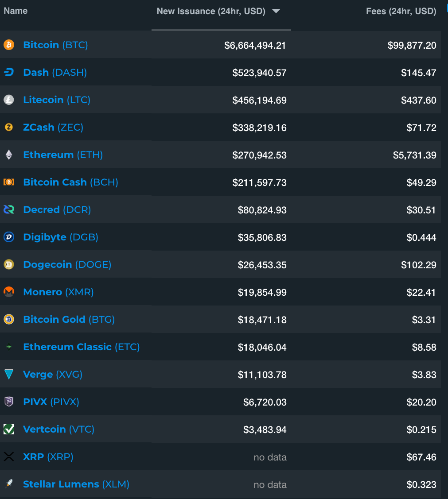
Task: Click the PIVX shield icon
Action: click(x=9, y=402)
